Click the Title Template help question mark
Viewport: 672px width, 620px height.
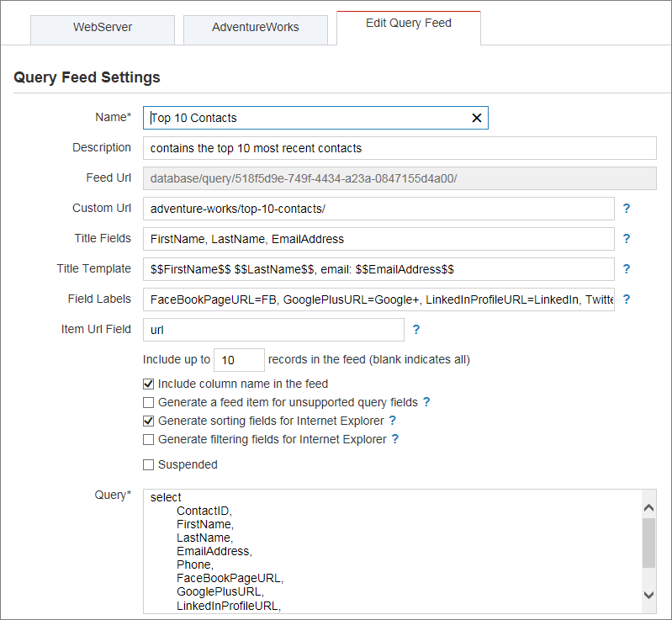pyautogui.click(x=627, y=269)
